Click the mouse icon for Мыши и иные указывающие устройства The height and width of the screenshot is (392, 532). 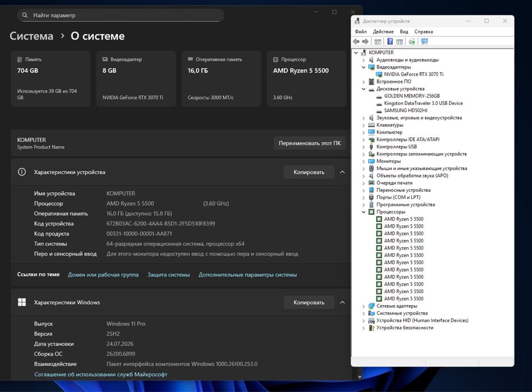(x=371, y=168)
